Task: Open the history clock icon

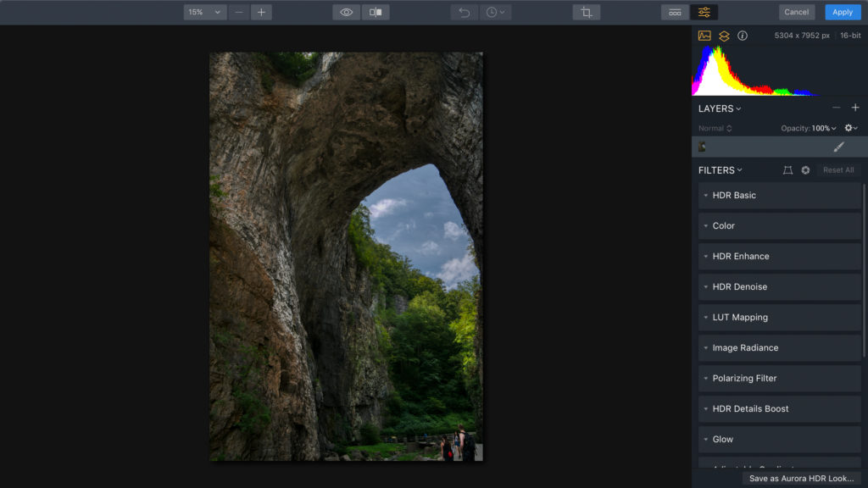Action: point(495,12)
